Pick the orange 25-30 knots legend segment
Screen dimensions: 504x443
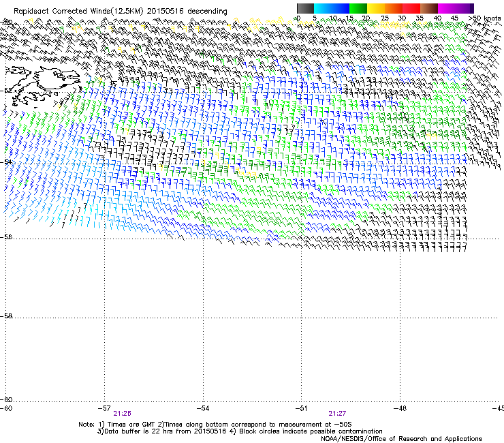coord(394,8)
